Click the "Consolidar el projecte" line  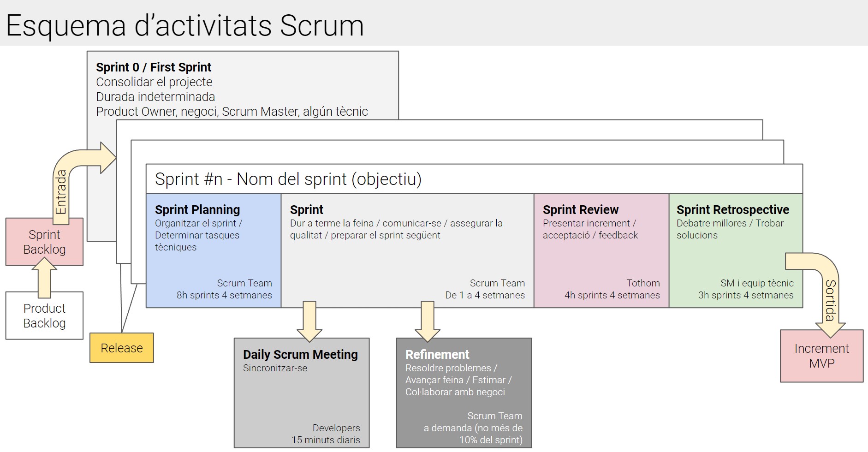tap(154, 82)
